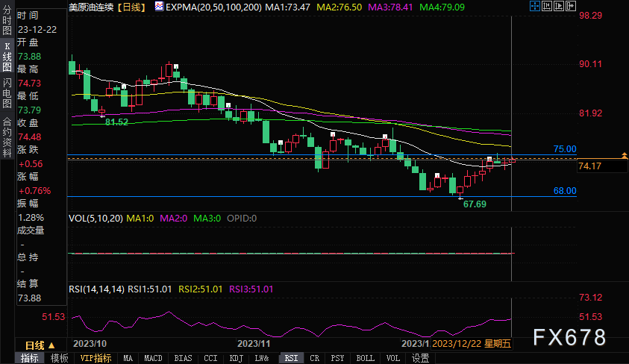The width and height of the screenshot is (629, 364).
Task: Expand the 日线 period selector arrow
Action: pyautogui.click(x=51, y=345)
